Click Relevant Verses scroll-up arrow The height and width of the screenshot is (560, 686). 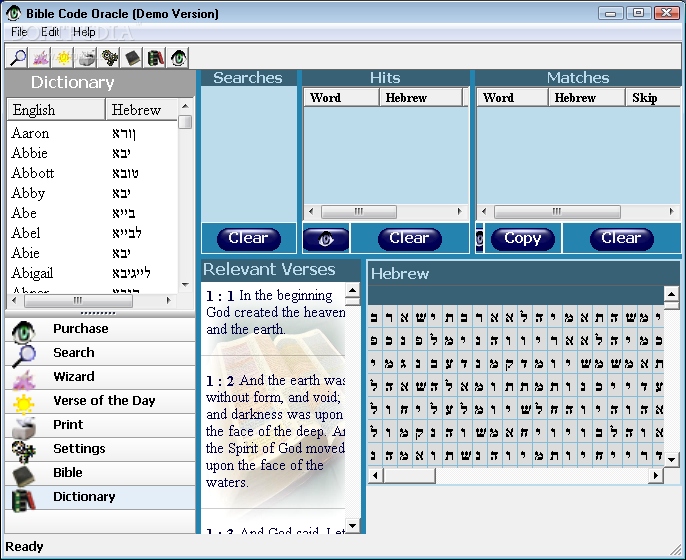pyautogui.click(x=353, y=290)
